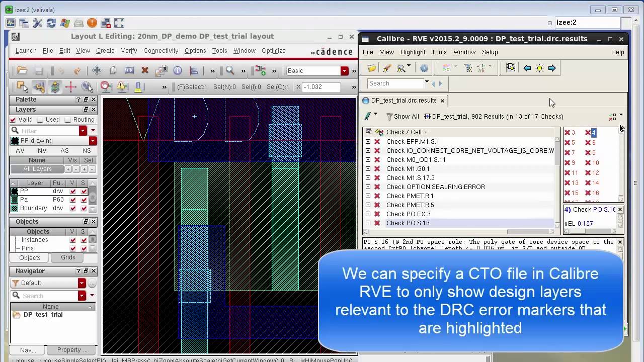644x362 pixels.
Task: Toggle selectable checkbox for Pins
Action: click(84, 249)
